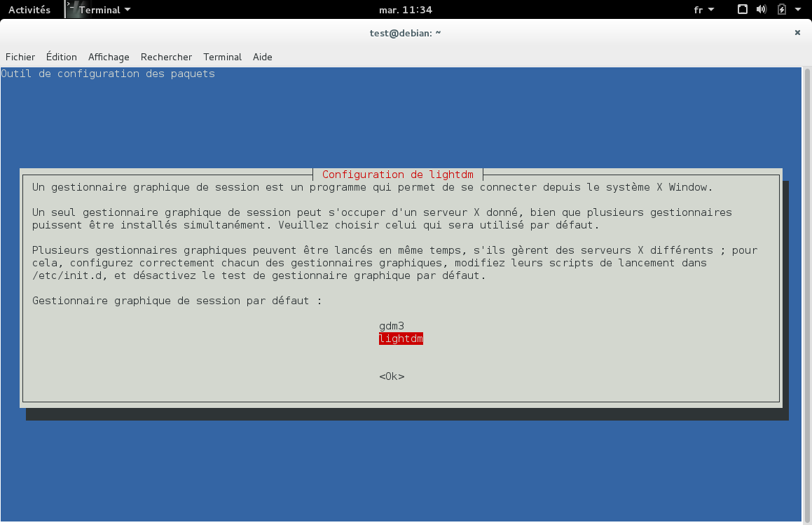Click 'Gestionnaire graphique de session par défaut :' label
The height and width of the screenshot is (525, 812).
pyautogui.click(x=177, y=301)
